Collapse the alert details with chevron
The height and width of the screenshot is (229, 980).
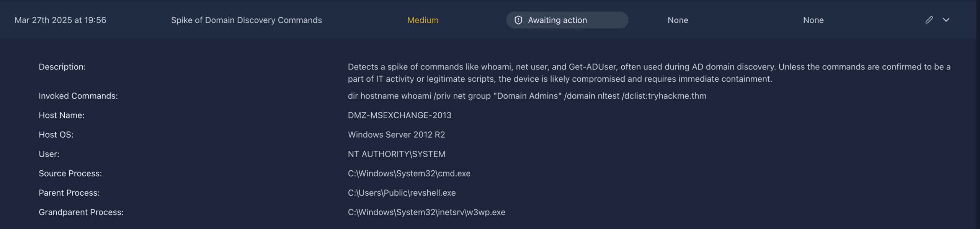(946, 20)
